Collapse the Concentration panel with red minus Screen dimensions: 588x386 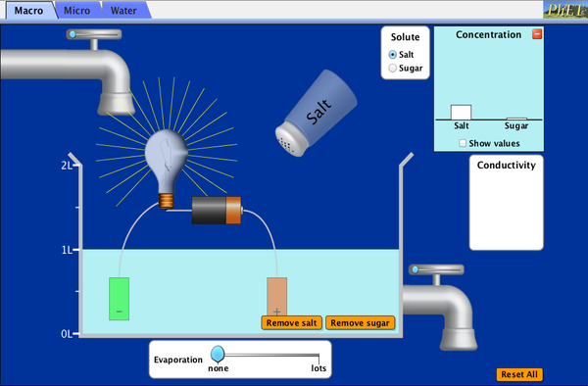[x=537, y=34]
